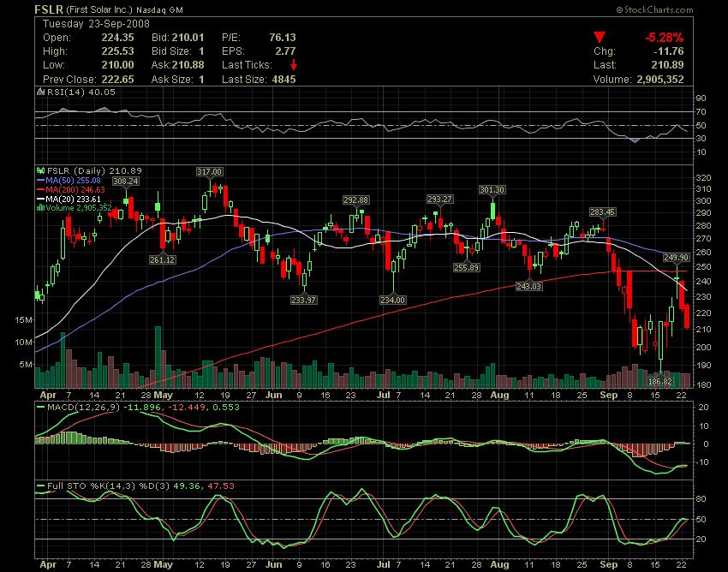728x572 pixels.
Task: Click the P/E value 76.13
Action: tap(283, 38)
